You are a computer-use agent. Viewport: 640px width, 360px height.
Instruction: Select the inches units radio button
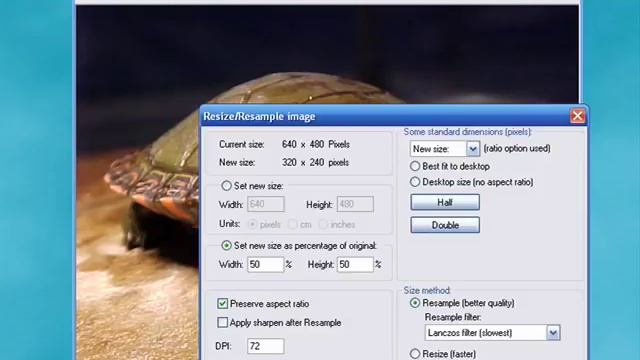point(323,224)
